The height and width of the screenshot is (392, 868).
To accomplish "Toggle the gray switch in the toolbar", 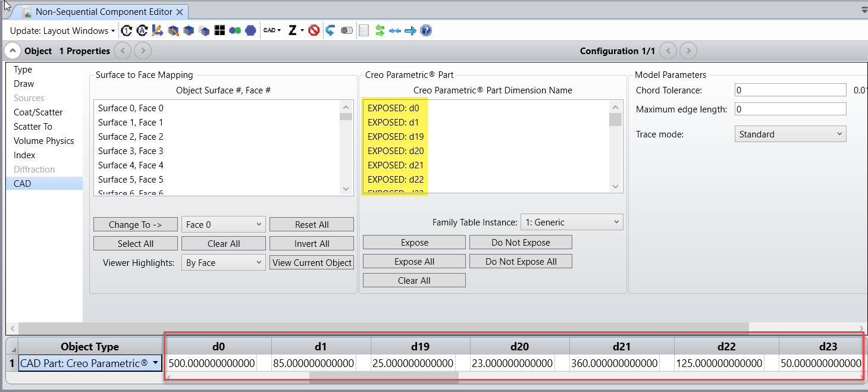I will tap(347, 30).
